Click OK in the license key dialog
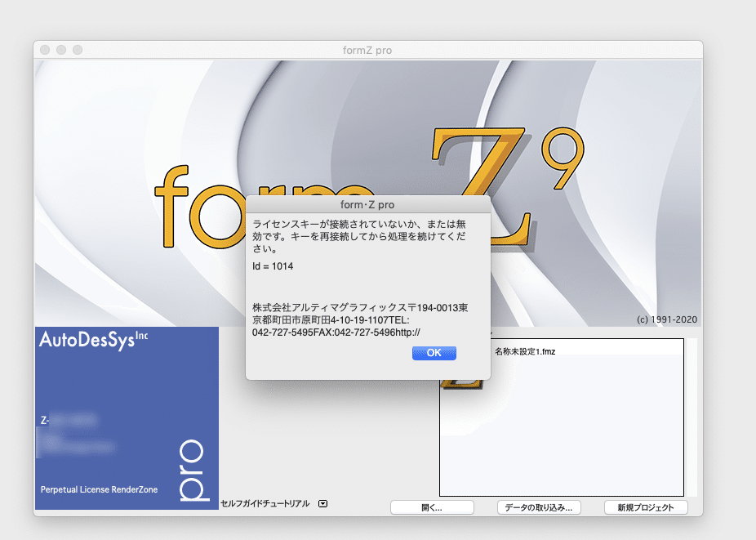The image size is (756, 540). pyautogui.click(x=434, y=353)
